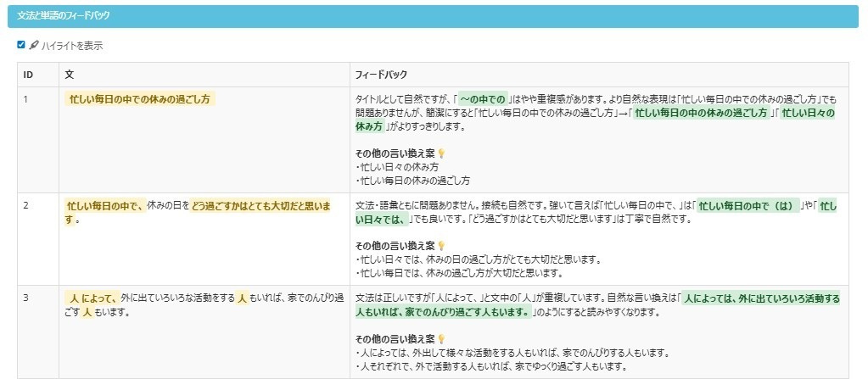Screen dimensions: 868x379
Task: Select yellow highlighted sentence 忙しい毎日の中での休みの過ごし方
Action: 140,98
